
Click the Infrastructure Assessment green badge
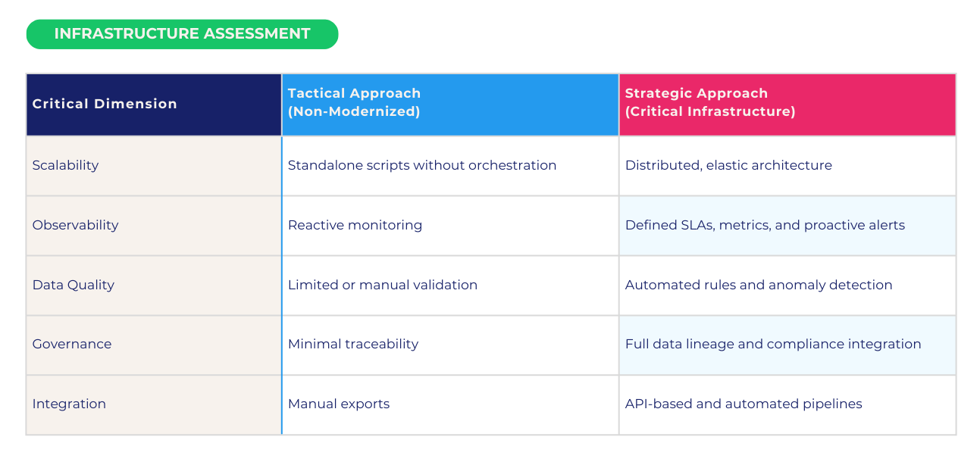[x=182, y=34]
